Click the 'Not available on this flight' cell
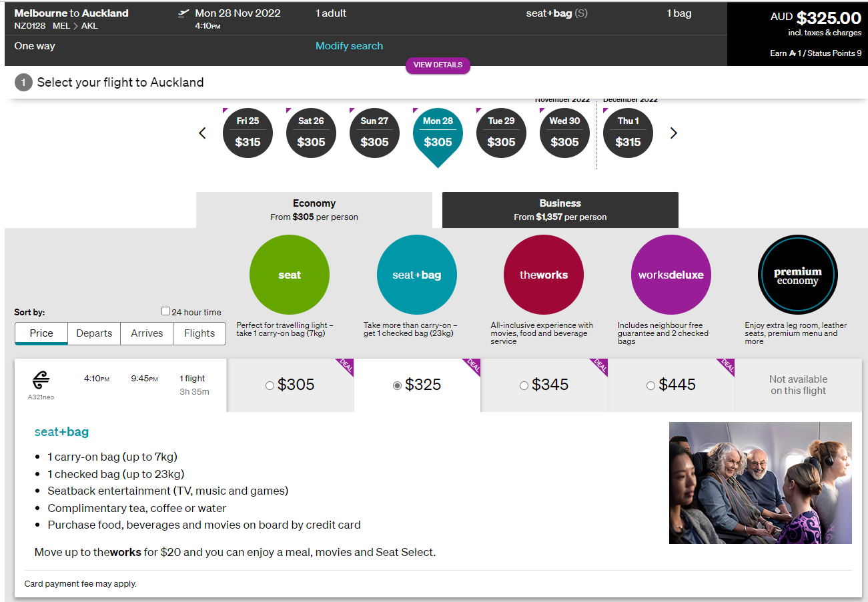Image resolution: width=868 pixels, height=602 pixels. [x=798, y=385]
